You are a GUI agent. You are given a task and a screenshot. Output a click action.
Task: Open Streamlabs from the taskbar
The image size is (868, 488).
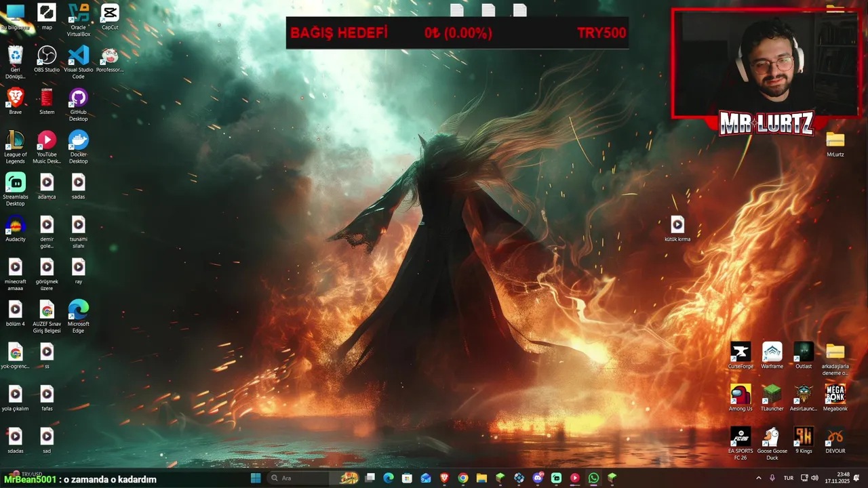[557, 478]
